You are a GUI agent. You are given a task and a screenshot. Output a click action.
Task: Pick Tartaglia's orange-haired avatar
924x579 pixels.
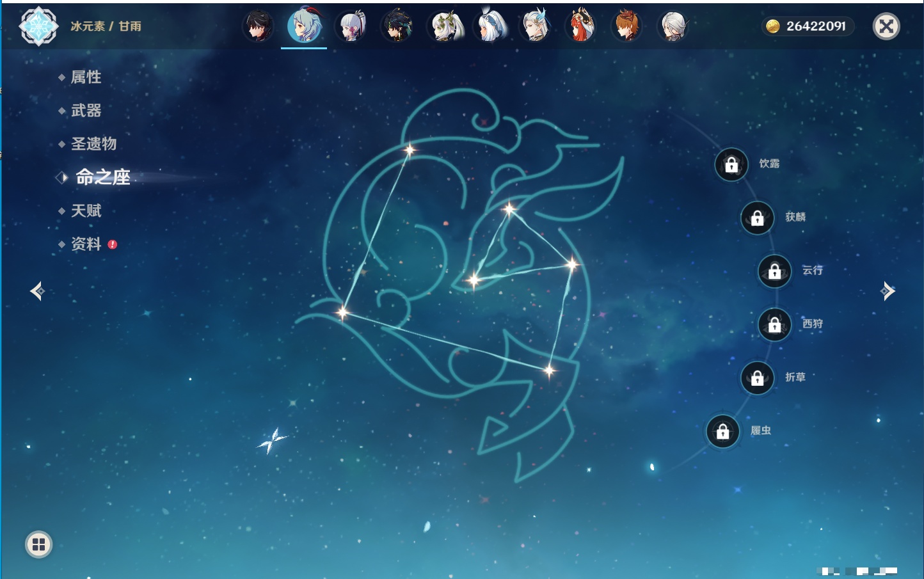point(627,27)
